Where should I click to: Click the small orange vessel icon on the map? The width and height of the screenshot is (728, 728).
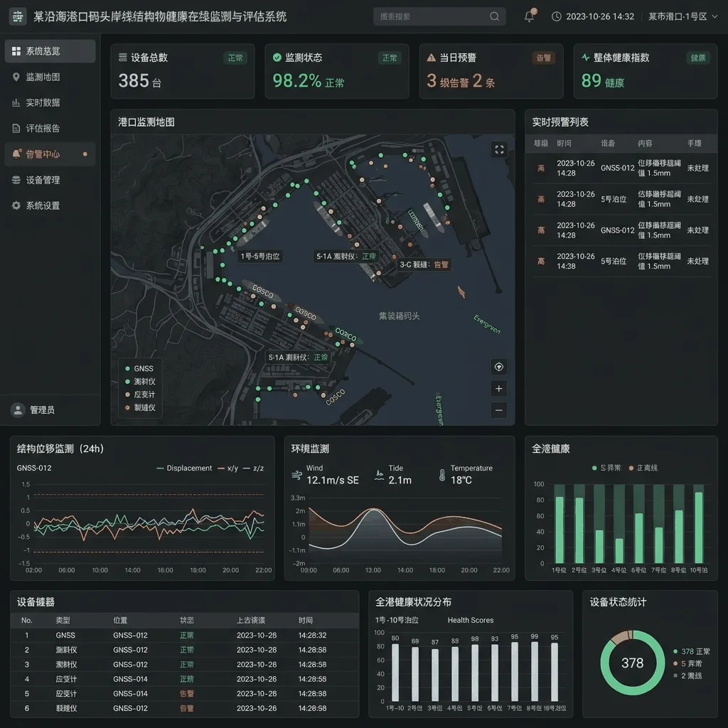pos(461,292)
